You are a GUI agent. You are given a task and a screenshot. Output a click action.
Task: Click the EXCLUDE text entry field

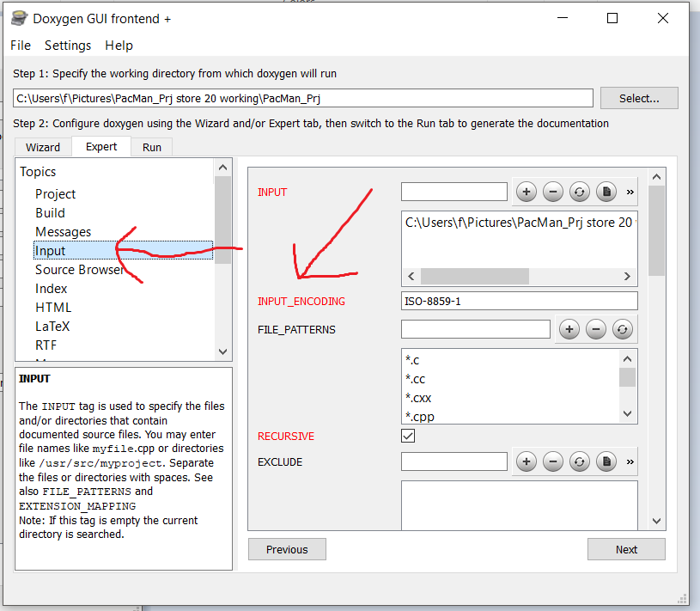pos(454,461)
